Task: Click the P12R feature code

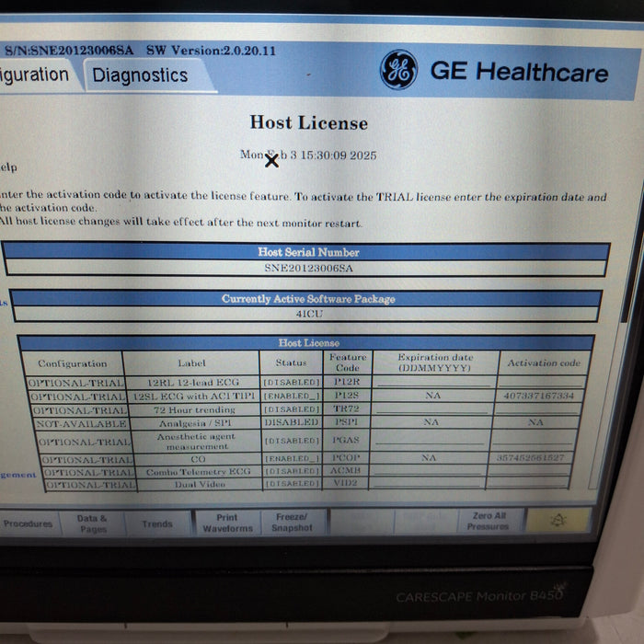Action: coord(347,382)
